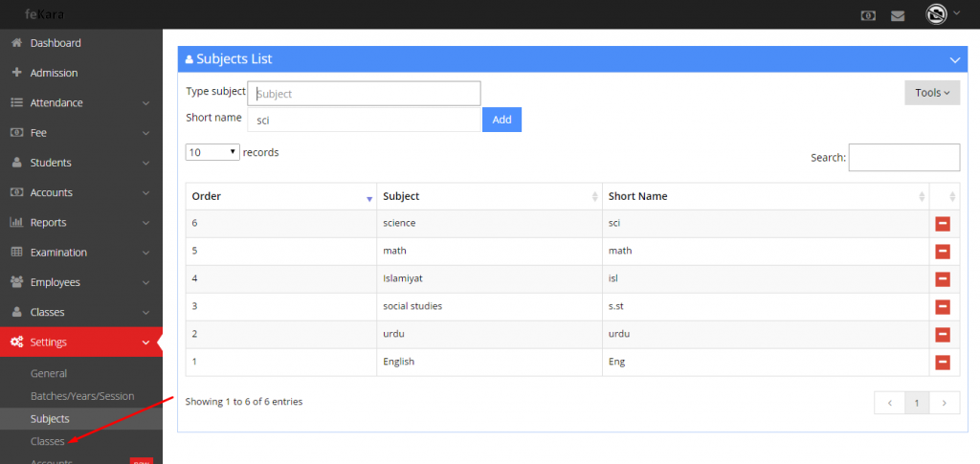Click the Accounts money icon in sidebar
Image resolution: width=980 pixels, height=464 pixels.
[17, 192]
